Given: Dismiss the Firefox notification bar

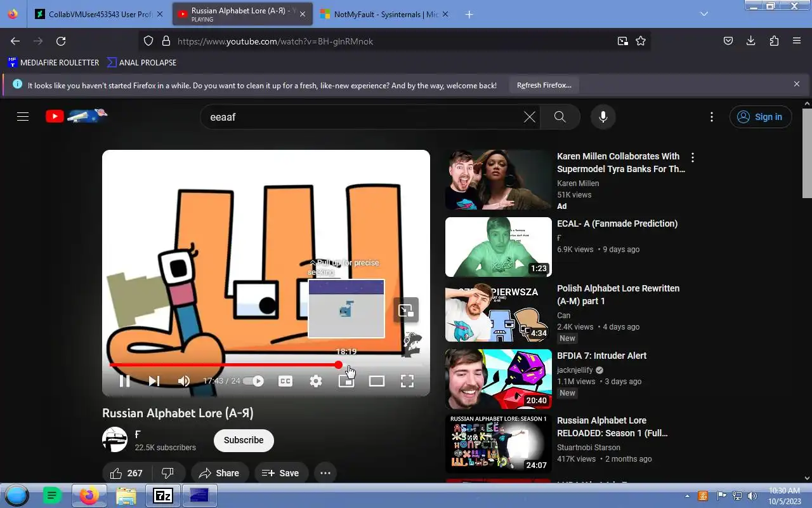Looking at the screenshot, I should (797, 84).
